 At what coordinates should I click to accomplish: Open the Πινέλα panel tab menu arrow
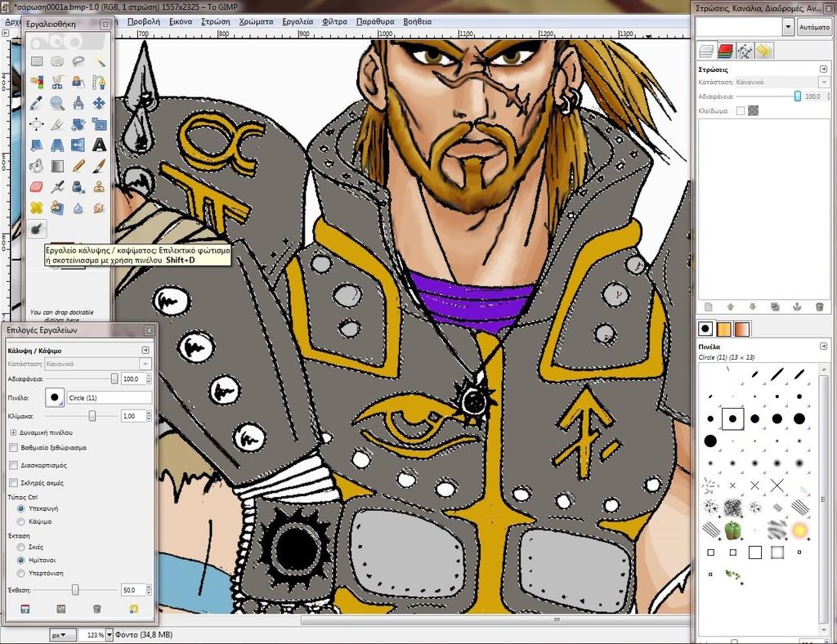click(823, 347)
